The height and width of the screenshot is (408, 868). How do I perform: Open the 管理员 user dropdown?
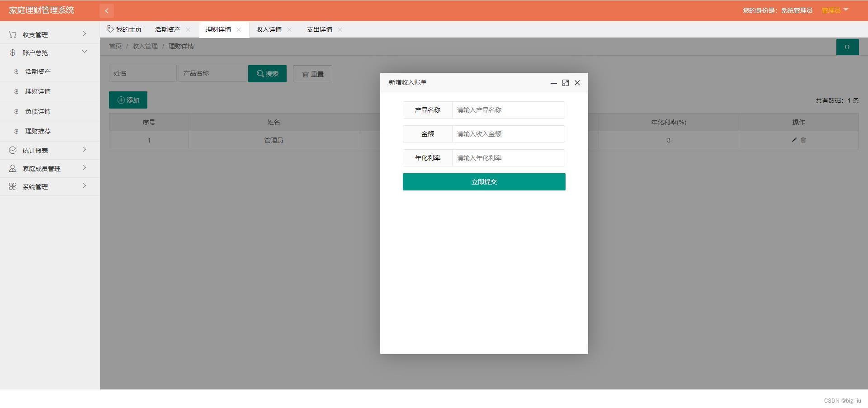[x=835, y=10]
